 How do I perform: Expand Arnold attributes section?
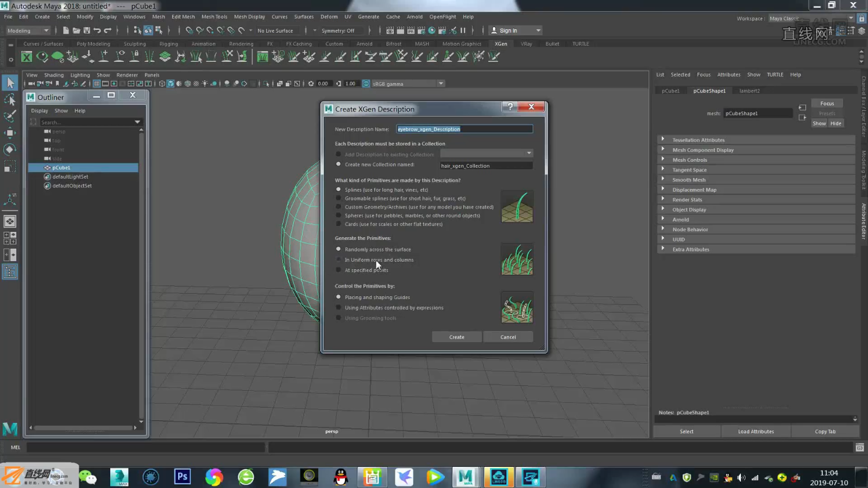click(756, 219)
